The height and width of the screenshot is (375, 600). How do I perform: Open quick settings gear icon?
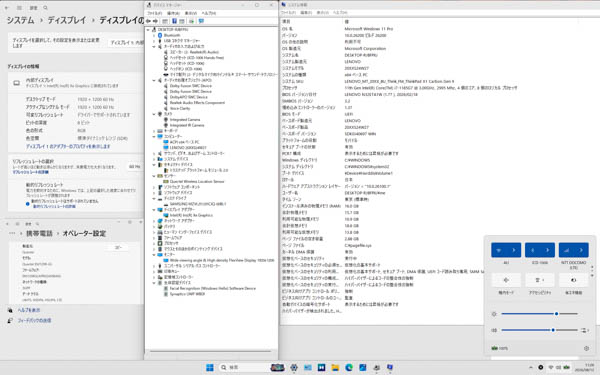(586, 348)
